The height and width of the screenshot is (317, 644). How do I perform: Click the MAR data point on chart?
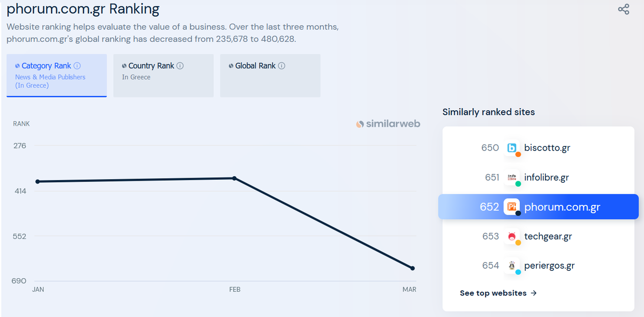pos(413,268)
